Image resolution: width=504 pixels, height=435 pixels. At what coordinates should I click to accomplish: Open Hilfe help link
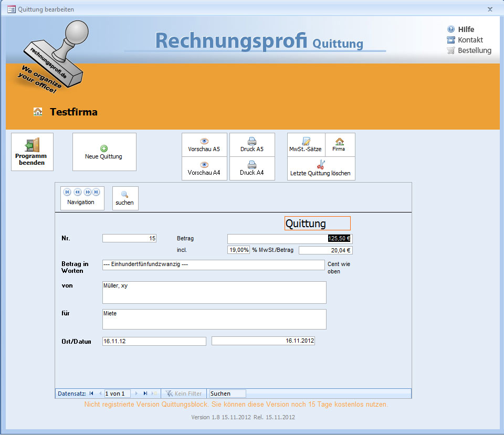[466, 29]
